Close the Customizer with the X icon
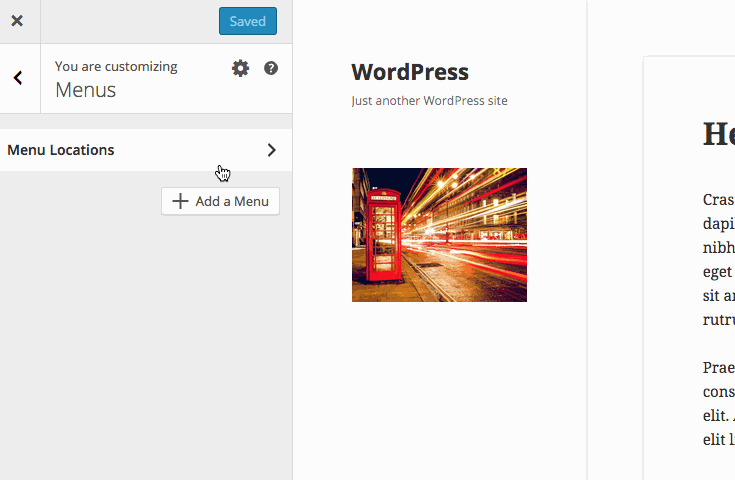Image resolution: width=735 pixels, height=480 pixels. [x=17, y=21]
